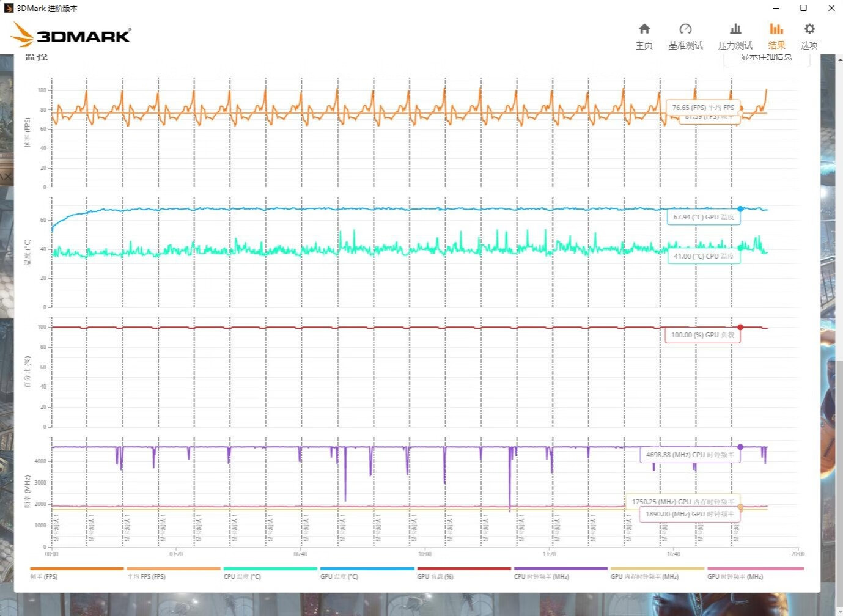Go to the 主页 home icon
Viewport: 843px width, 616px height.
coord(644,36)
